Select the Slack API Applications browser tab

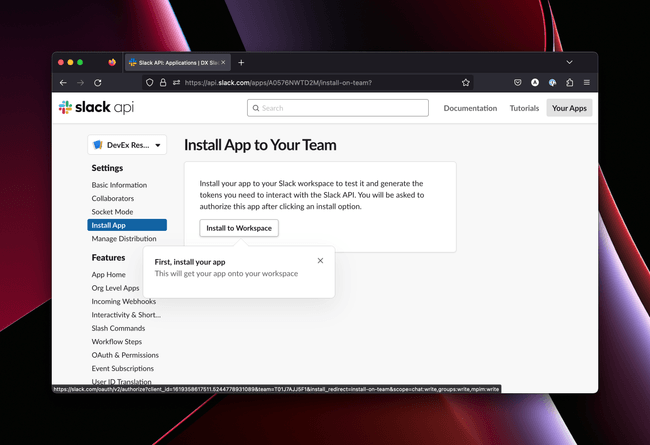point(177,63)
